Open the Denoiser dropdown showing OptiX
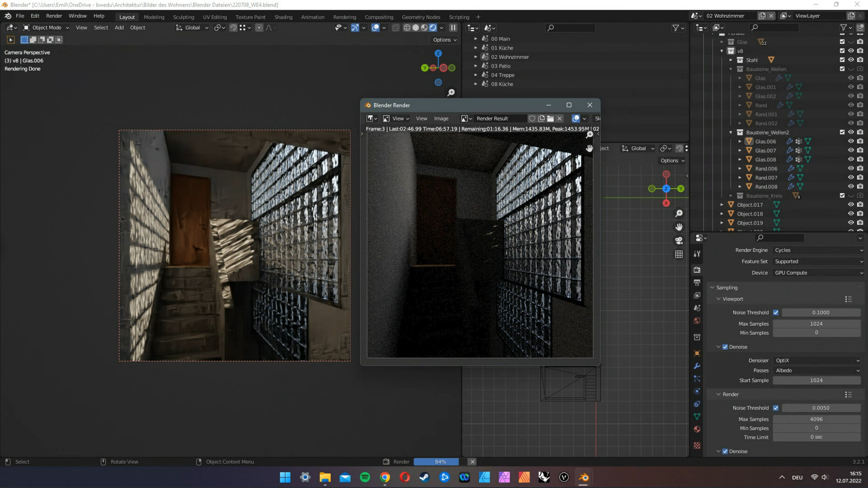868x488 pixels. pos(816,360)
